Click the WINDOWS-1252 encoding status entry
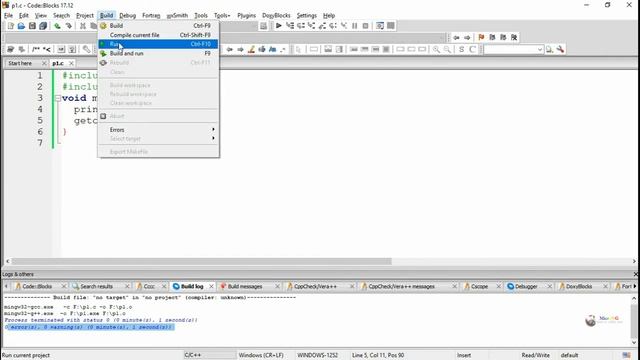Screen dimensions: 640x360 318,355
